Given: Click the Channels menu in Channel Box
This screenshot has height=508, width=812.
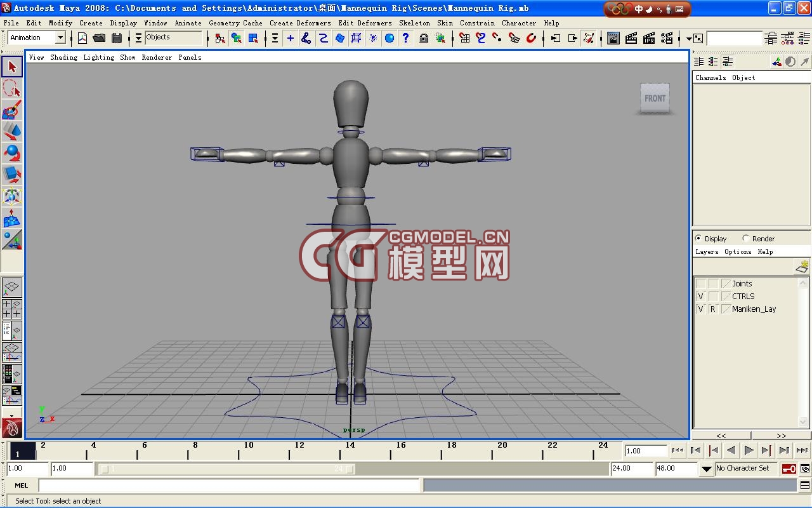Looking at the screenshot, I should 710,77.
